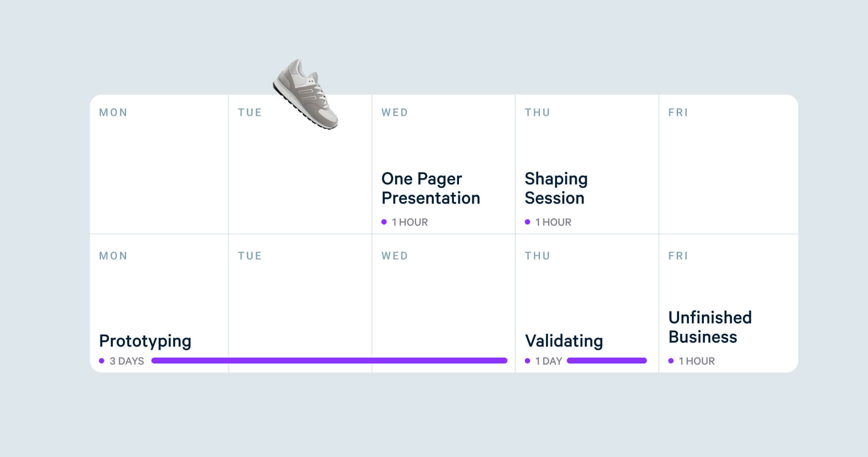
Task: Select the first week's MON header
Action: [x=113, y=113]
